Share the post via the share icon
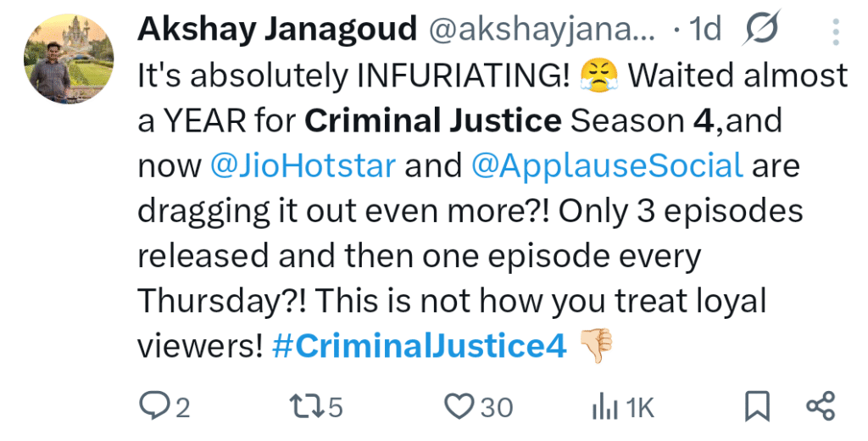Viewport: 868px width, 441px height. [x=821, y=407]
